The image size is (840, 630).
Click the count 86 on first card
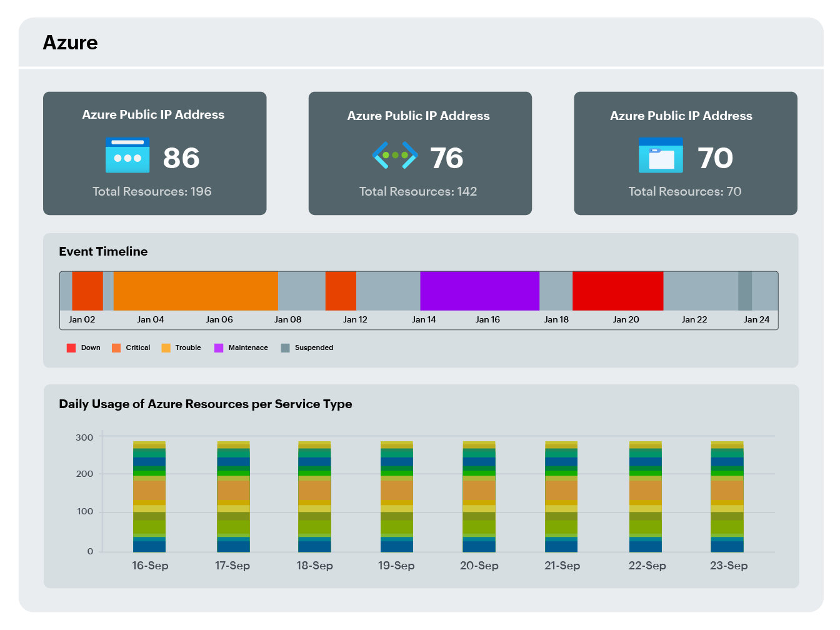click(181, 158)
